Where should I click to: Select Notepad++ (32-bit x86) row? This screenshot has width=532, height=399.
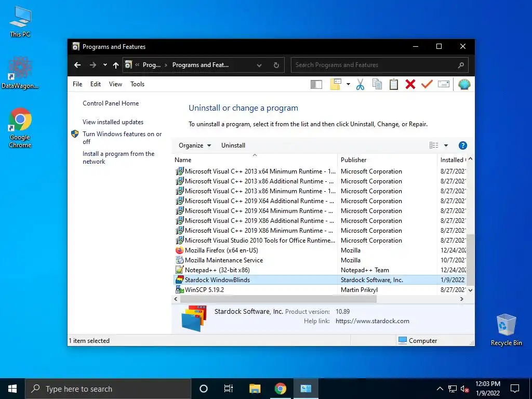(320, 270)
